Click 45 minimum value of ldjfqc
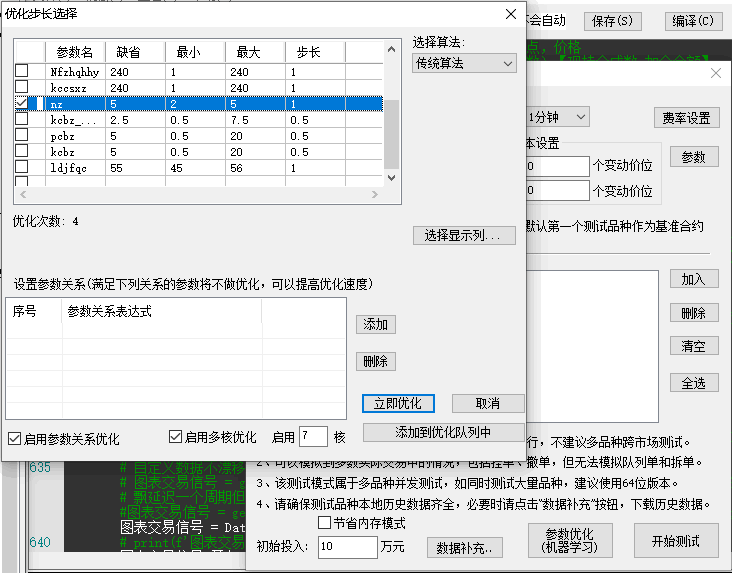This screenshot has width=732, height=573. pyautogui.click(x=176, y=168)
